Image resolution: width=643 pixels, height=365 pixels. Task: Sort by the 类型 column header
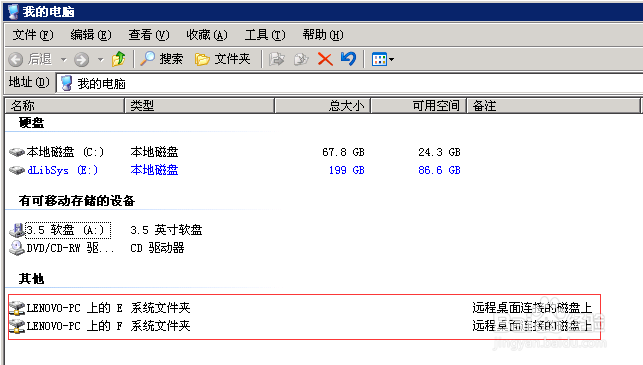point(199,106)
